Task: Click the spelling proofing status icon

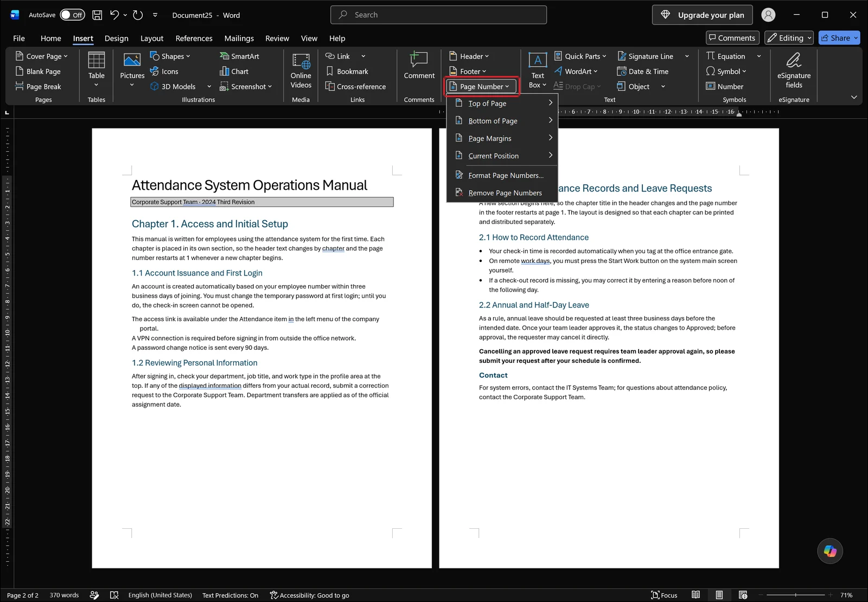Action: click(x=114, y=595)
